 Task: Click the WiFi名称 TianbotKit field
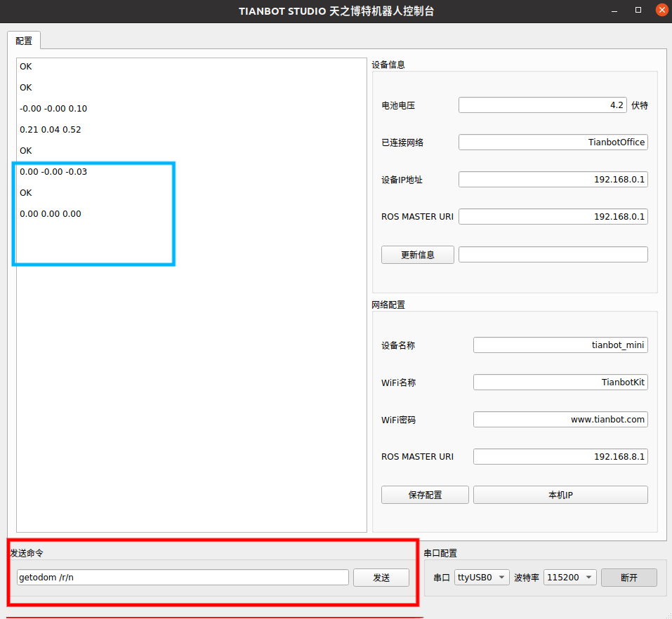(x=560, y=382)
